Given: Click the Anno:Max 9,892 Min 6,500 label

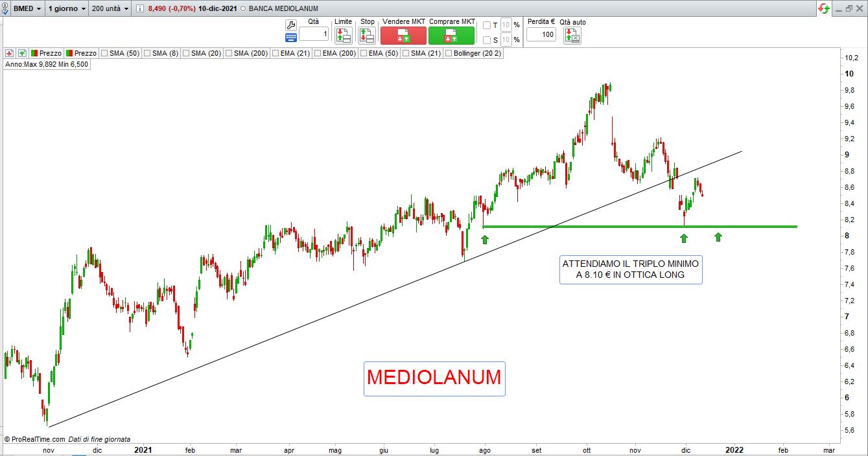Looking at the screenshot, I should (47, 65).
